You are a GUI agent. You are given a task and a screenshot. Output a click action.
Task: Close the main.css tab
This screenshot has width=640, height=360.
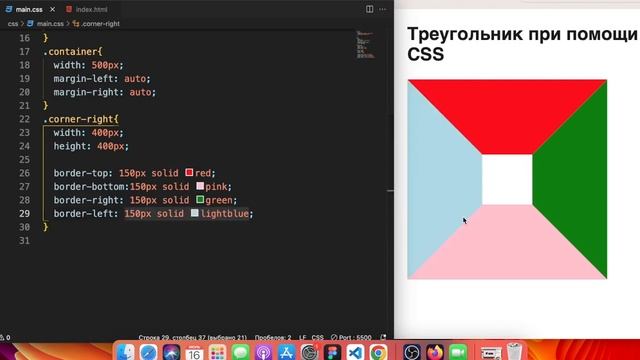pos(53,9)
